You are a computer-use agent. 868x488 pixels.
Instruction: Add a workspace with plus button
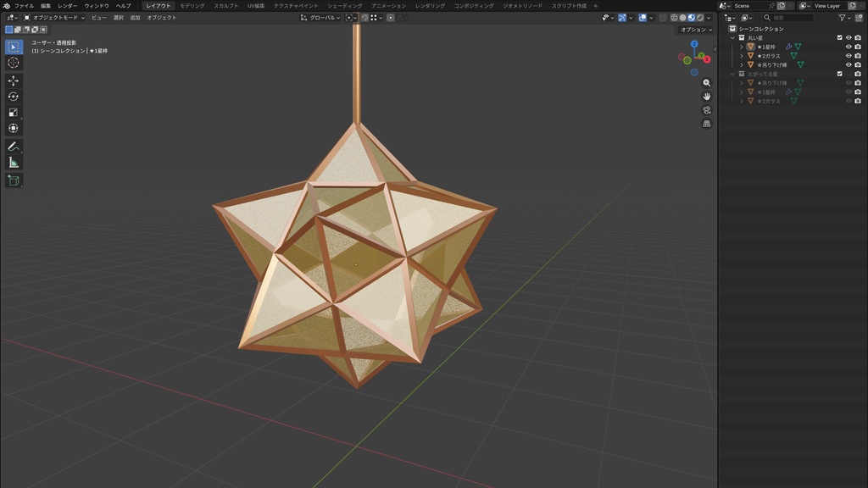click(x=596, y=6)
